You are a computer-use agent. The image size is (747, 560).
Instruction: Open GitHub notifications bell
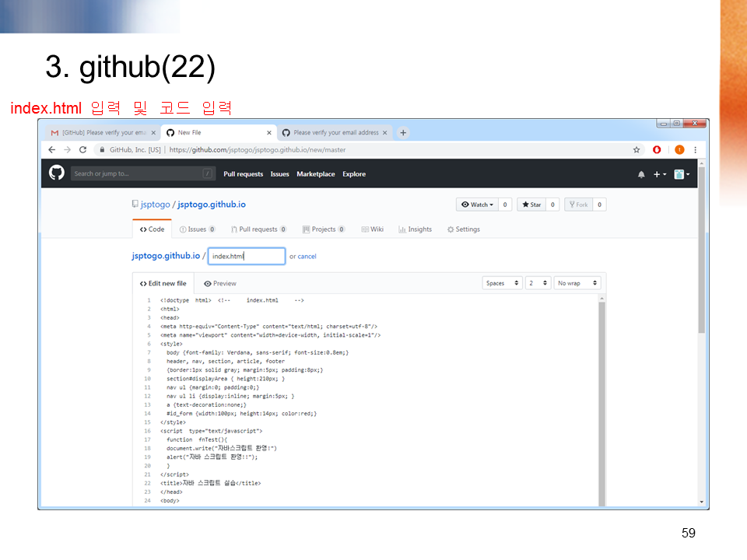641,174
